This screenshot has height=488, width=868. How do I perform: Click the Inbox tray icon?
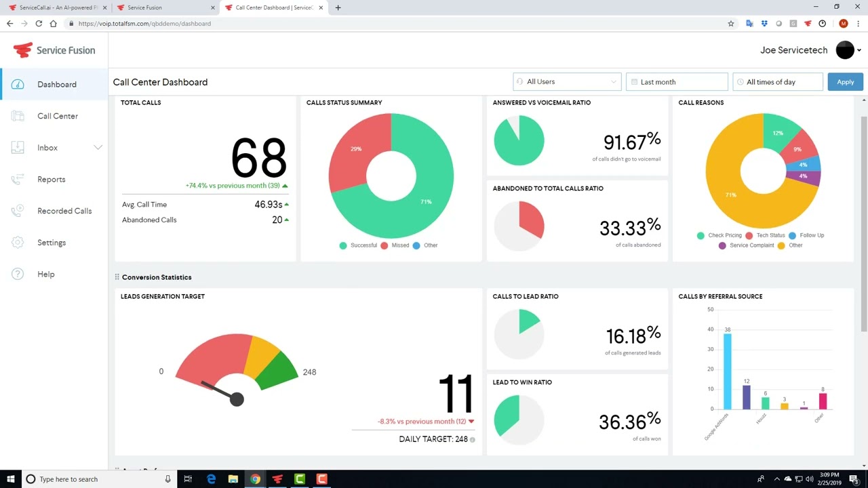point(18,148)
